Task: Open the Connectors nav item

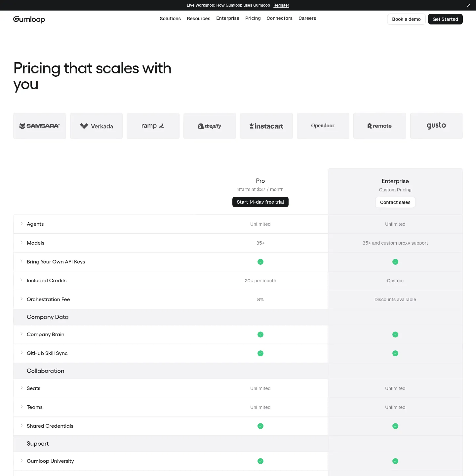Action: (x=280, y=18)
